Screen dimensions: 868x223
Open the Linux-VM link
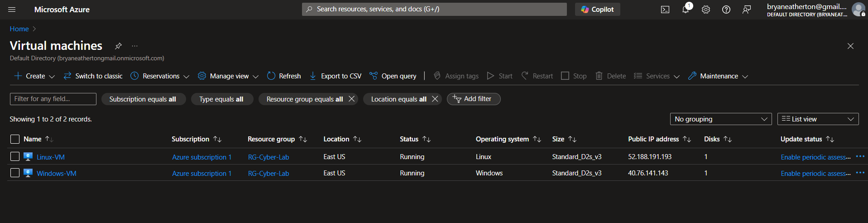(51, 157)
